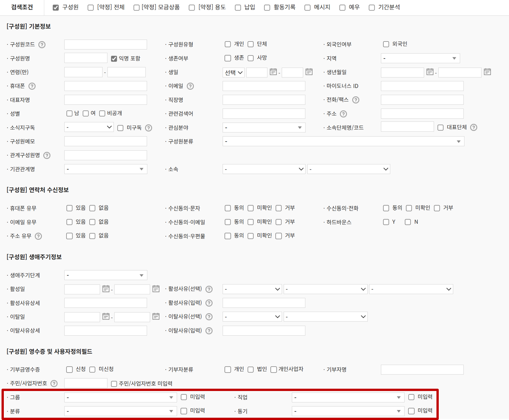Click the help icon beside 휴대폰 label

[32, 86]
